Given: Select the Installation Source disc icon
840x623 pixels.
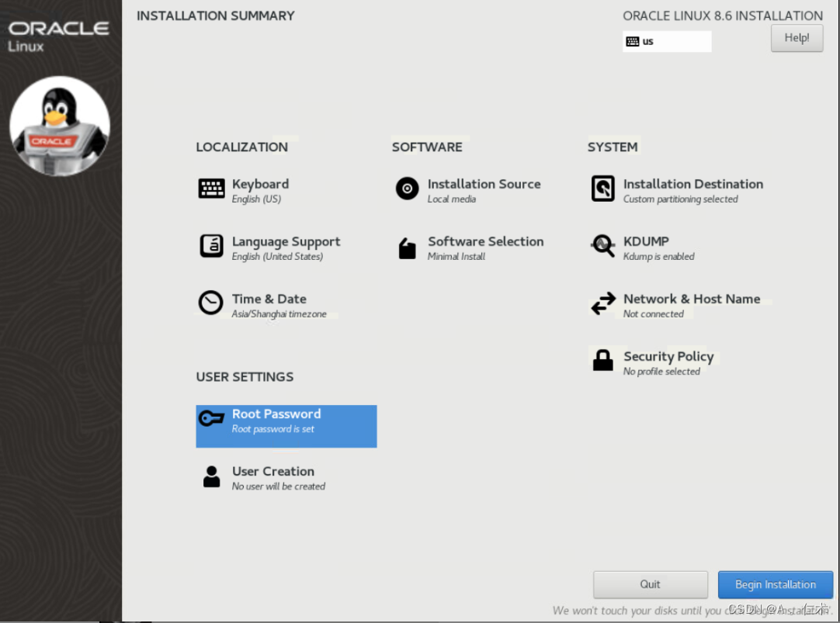Looking at the screenshot, I should click(407, 189).
